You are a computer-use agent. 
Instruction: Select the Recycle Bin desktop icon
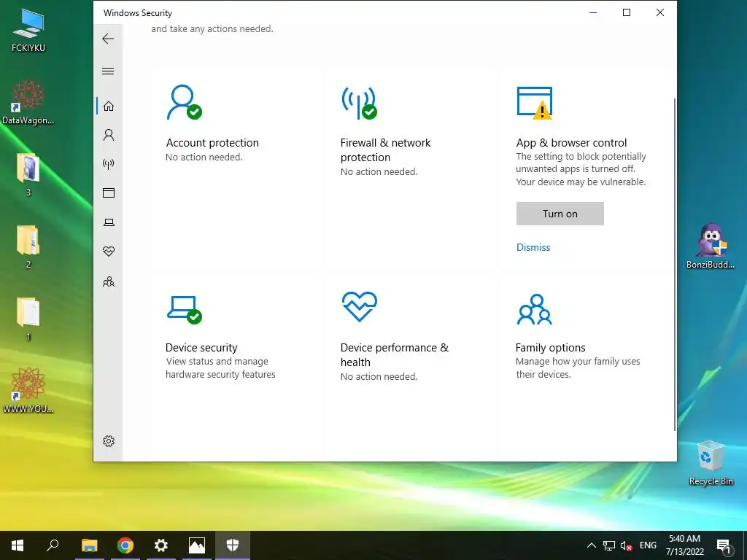(x=711, y=463)
